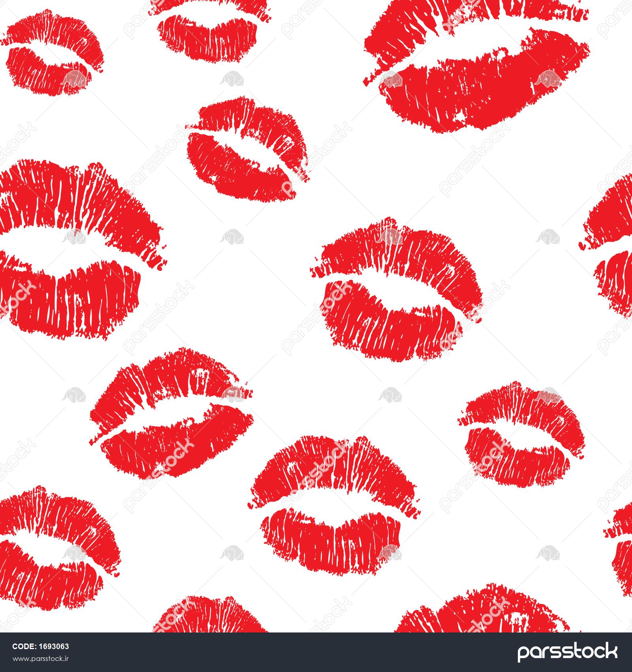This screenshot has height=672, width=632.
Task: Click elephant watermark left of small lower-right lips
Action: [390, 395]
